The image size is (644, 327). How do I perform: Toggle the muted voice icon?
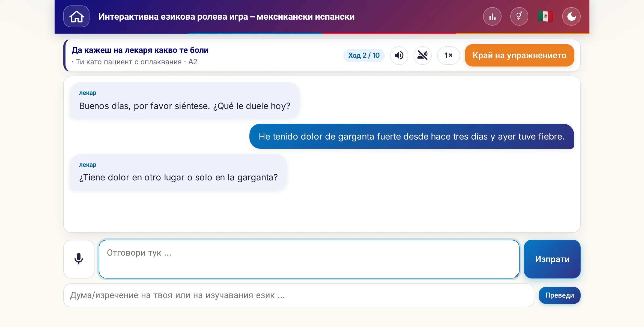coord(422,55)
